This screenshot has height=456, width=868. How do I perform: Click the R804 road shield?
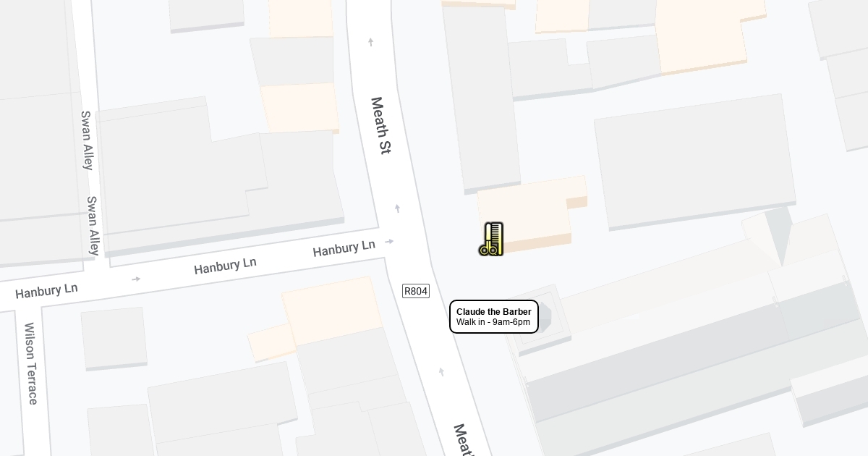[x=416, y=291]
